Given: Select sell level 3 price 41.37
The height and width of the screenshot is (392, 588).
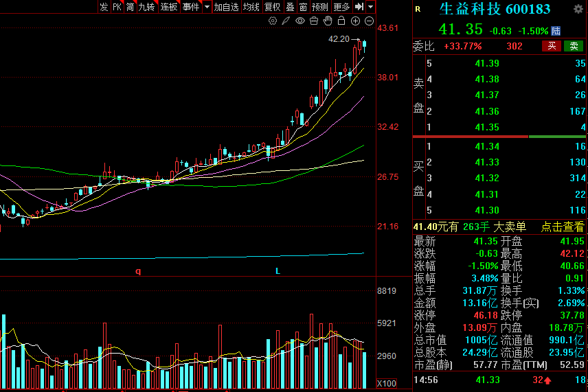Looking at the screenshot, I should point(487,95).
